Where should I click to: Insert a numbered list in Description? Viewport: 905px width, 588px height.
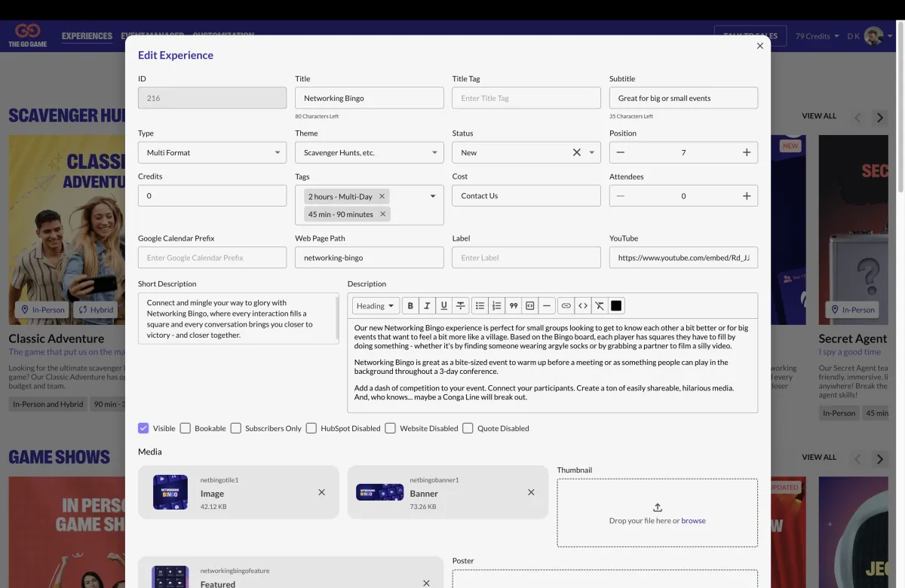[x=496, y=306]
